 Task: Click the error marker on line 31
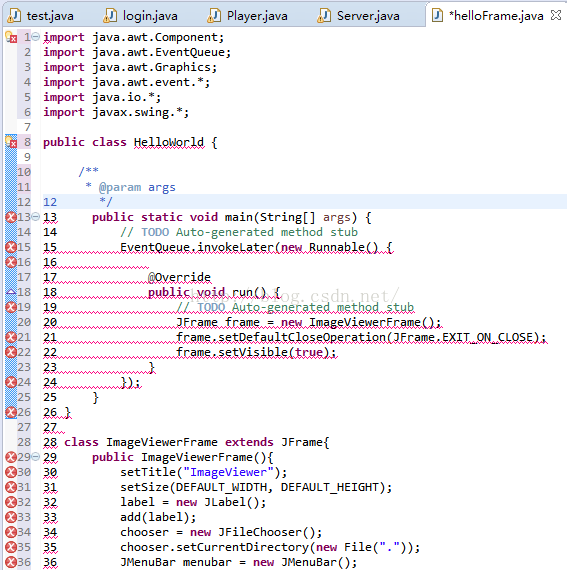(x=11, y=487)
